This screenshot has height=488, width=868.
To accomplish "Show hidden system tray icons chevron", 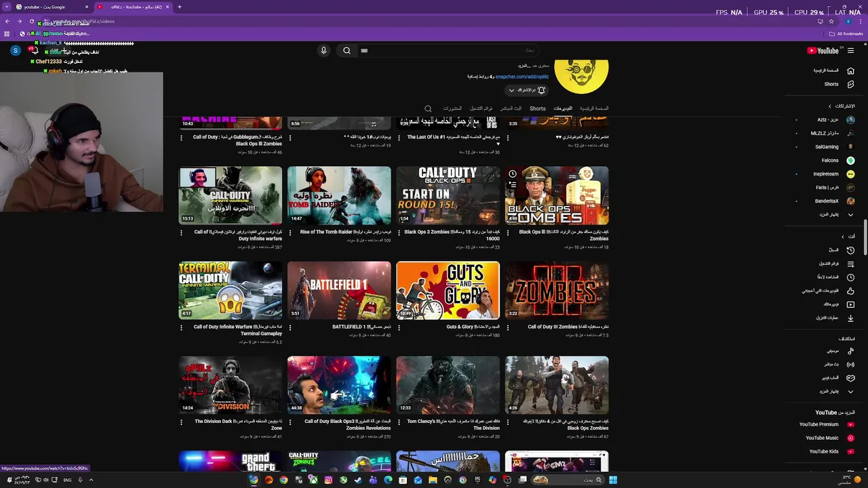I will point(91,480).
